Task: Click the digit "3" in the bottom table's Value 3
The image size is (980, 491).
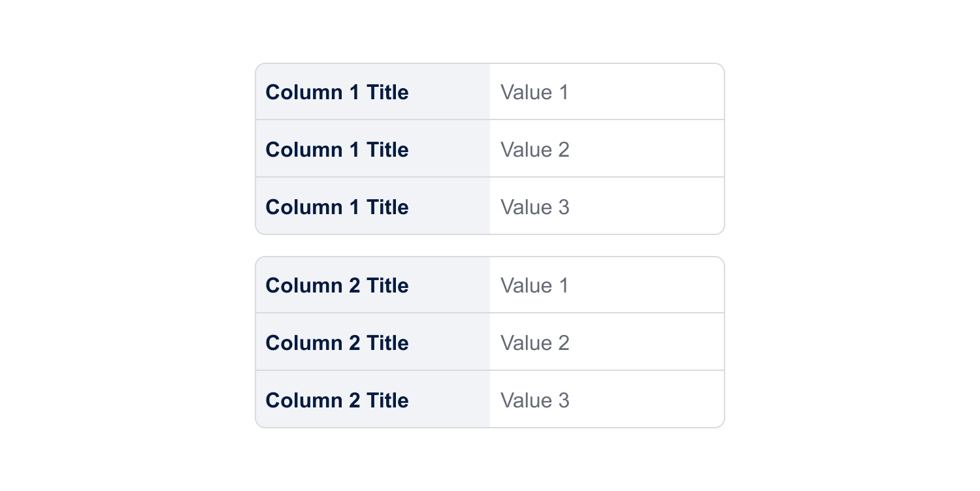Action: coord(563,401)
